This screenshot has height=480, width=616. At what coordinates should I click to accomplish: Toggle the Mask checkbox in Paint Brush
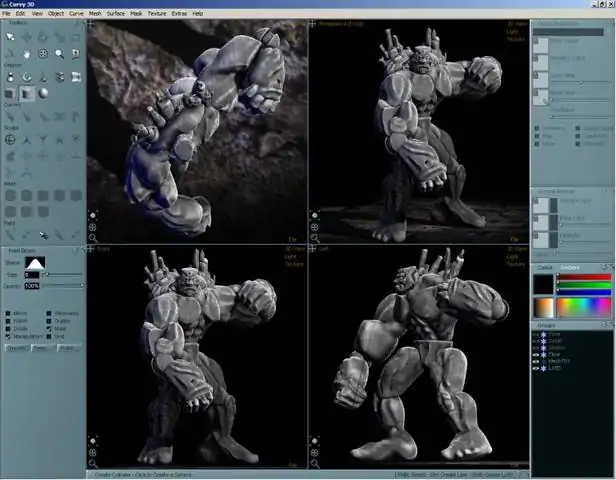pyautogui.click(x=49, y=328)
